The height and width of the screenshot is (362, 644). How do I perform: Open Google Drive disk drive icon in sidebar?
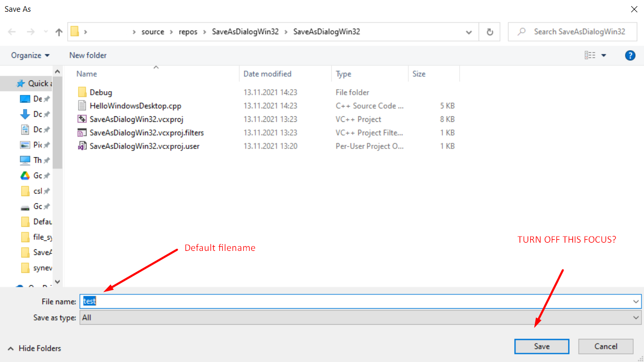tap(25, 207)
